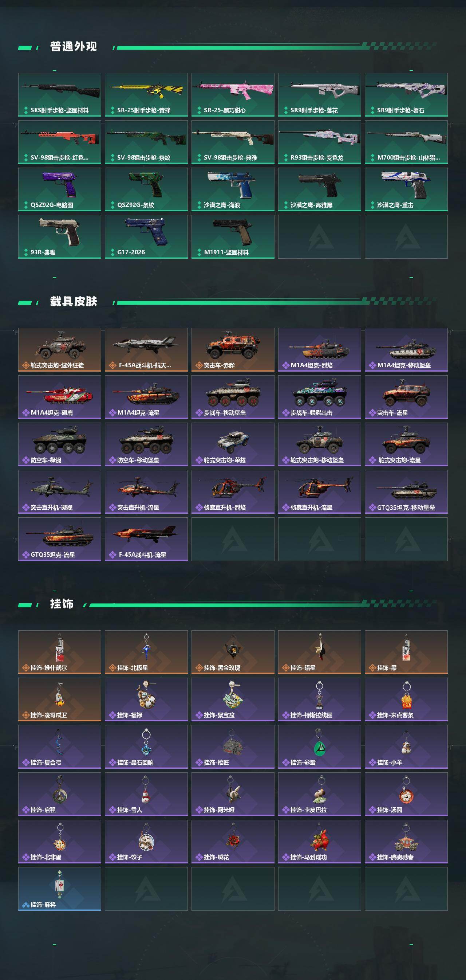Viewport: 466px width, 980px height.
Task: Choose the green 挂饰-彩蛋 egg charm
Action: 320,747
